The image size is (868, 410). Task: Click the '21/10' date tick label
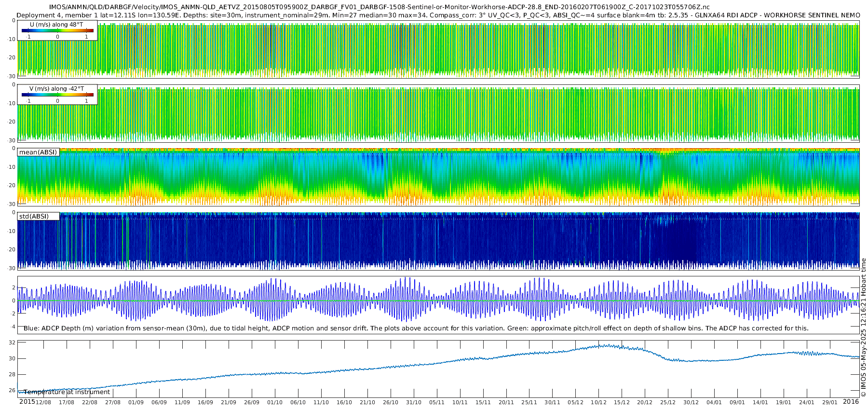coord(367,402)
